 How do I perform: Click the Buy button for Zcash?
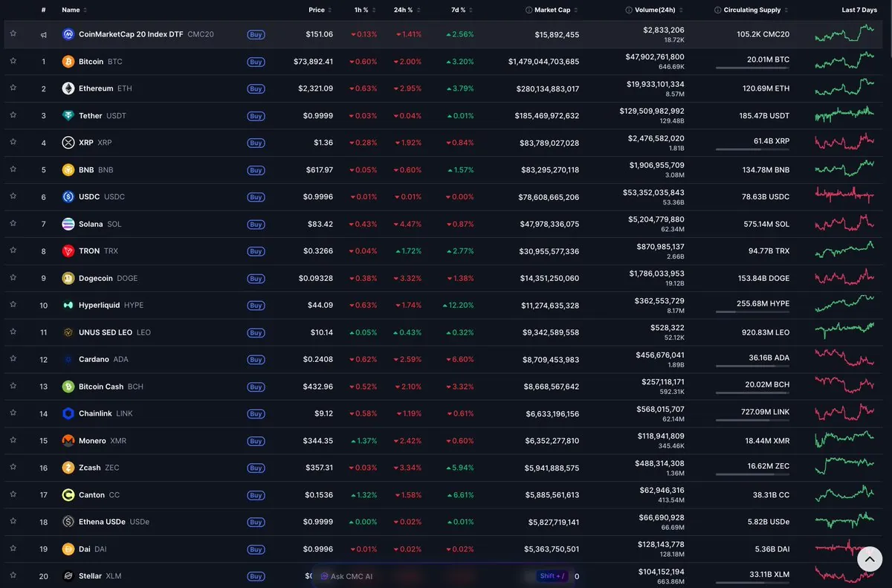point(256,468)
